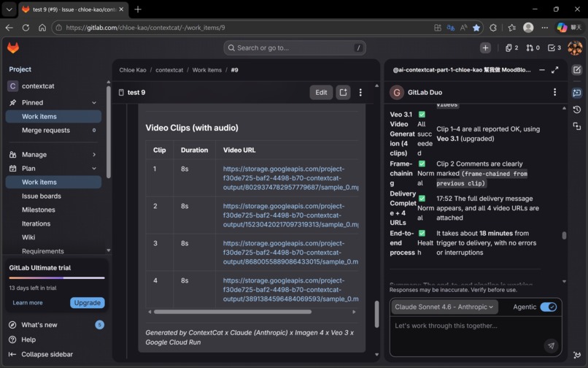Open GitLab Duo kebab options menu

(554, 93)
